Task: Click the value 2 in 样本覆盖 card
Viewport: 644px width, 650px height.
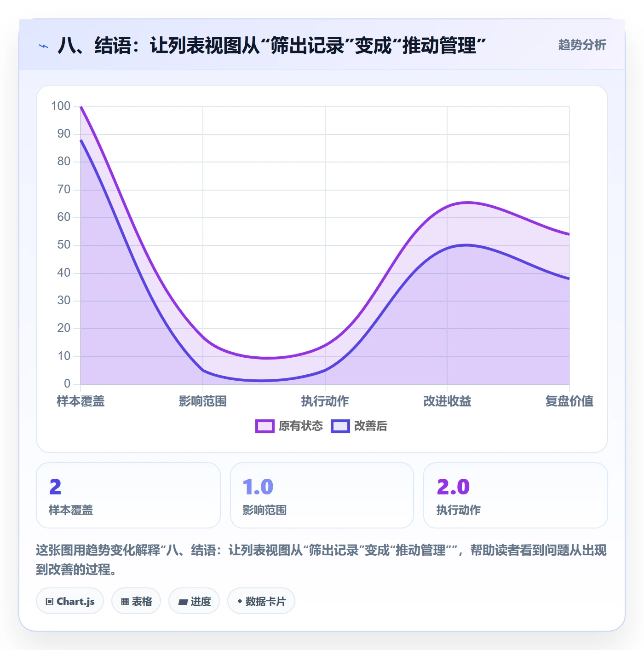Action: coord(55,487)
